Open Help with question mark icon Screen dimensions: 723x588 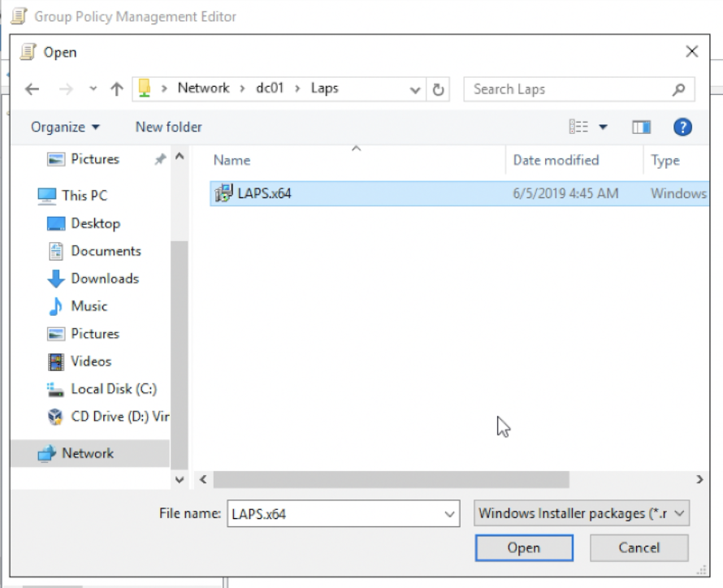point(682,127)
